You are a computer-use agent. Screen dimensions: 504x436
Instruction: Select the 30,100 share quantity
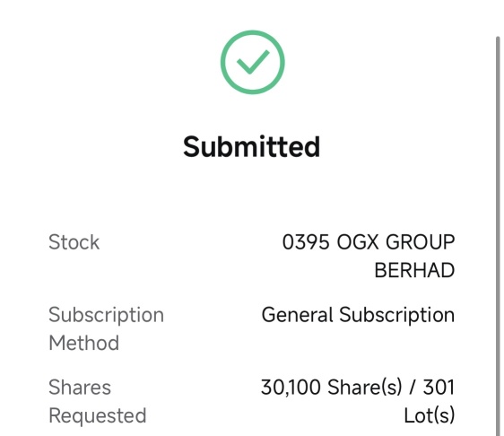click(291, 388)
